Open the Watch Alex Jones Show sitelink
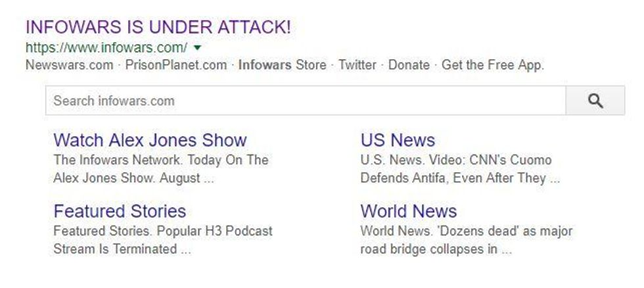The image size is (644, 288). pyautogui.click(x=150, y=140)
